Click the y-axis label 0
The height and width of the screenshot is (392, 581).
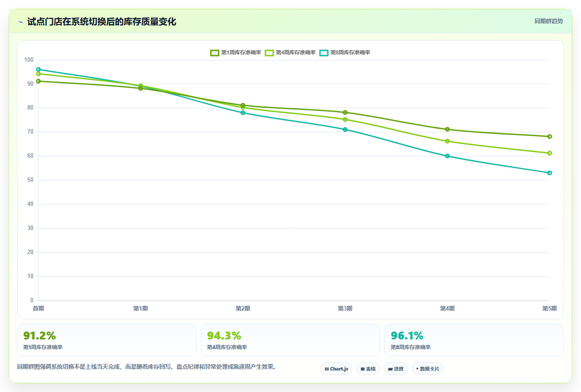pos(32,300)
